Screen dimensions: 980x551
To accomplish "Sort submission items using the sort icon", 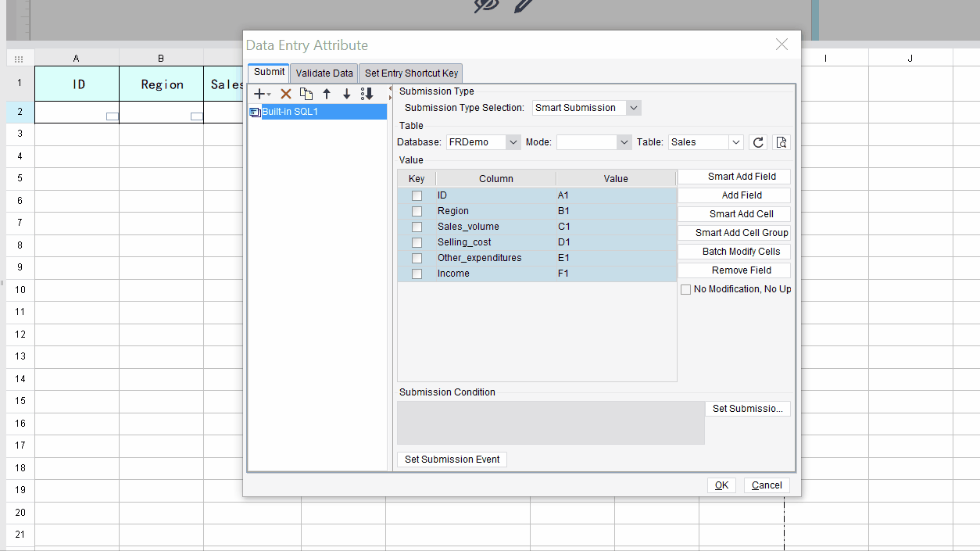I will coord(367,94).
